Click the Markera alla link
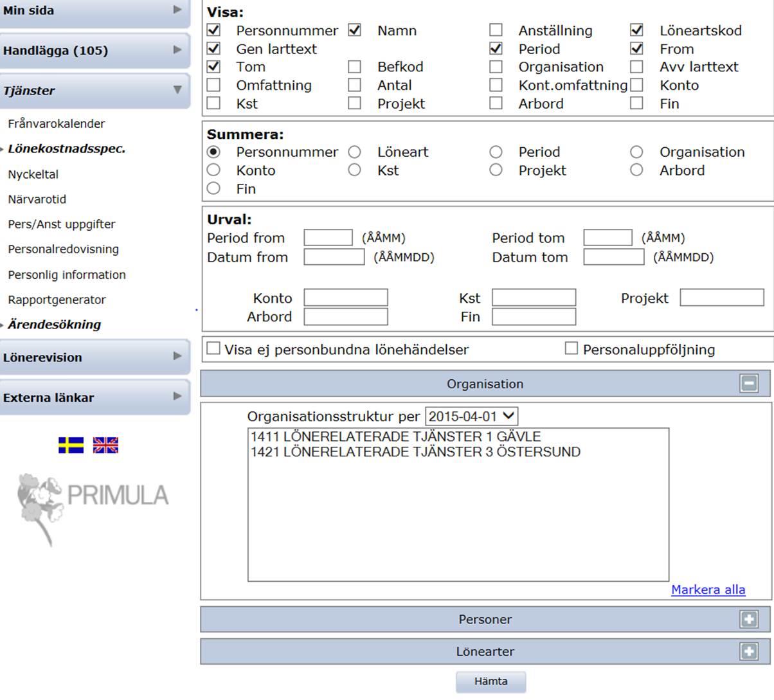Viewport: 774px width, 700px height. (x=708, y=589)
